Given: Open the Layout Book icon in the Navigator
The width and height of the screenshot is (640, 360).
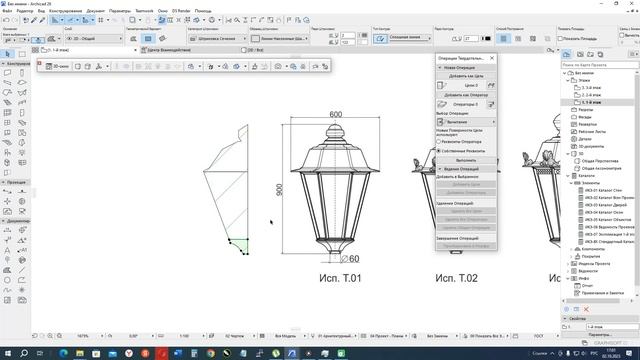Looking at the screenshot, I should click(590, 54).
